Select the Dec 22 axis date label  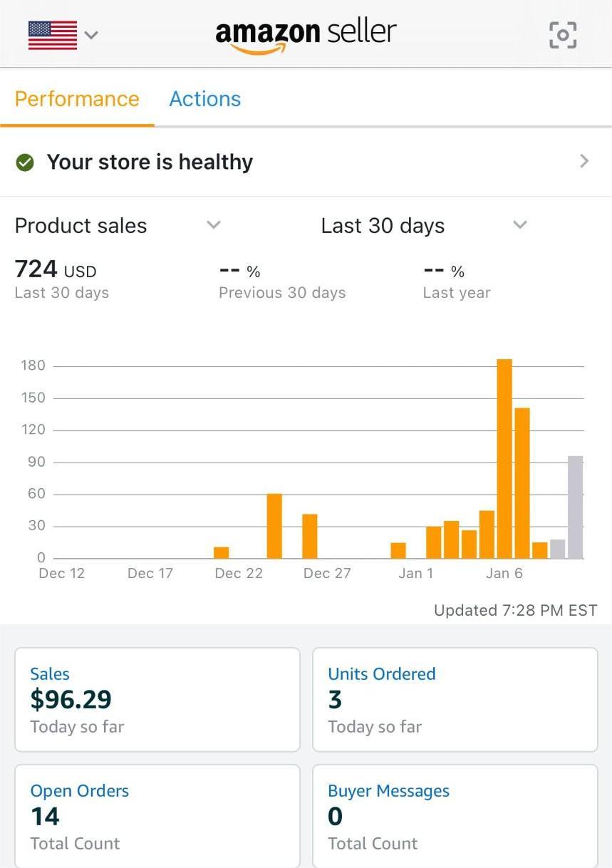click(239, 574)
